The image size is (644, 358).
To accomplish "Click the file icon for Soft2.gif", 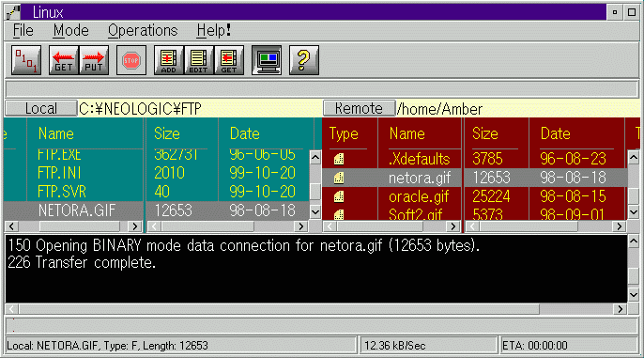I will 339,214.
